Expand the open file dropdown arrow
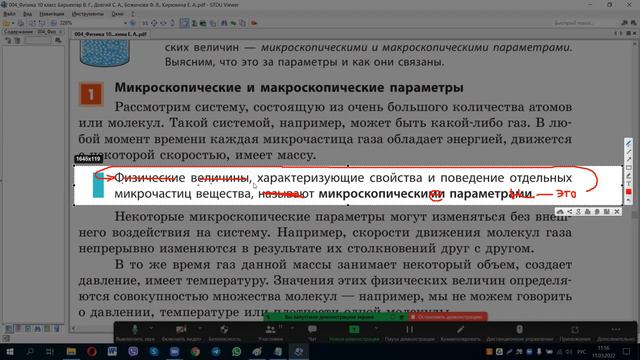The height and width of the screenshot is (360, 640). point(13,23)
